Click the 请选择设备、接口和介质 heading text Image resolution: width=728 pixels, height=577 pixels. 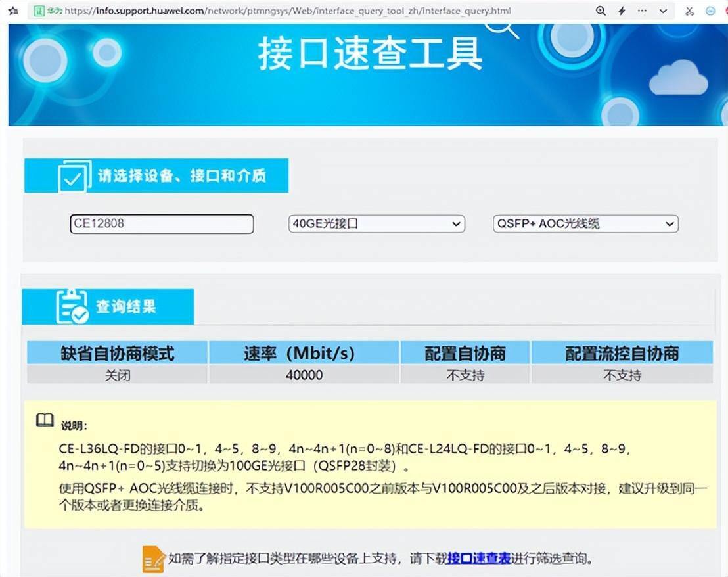click(181, 176)
